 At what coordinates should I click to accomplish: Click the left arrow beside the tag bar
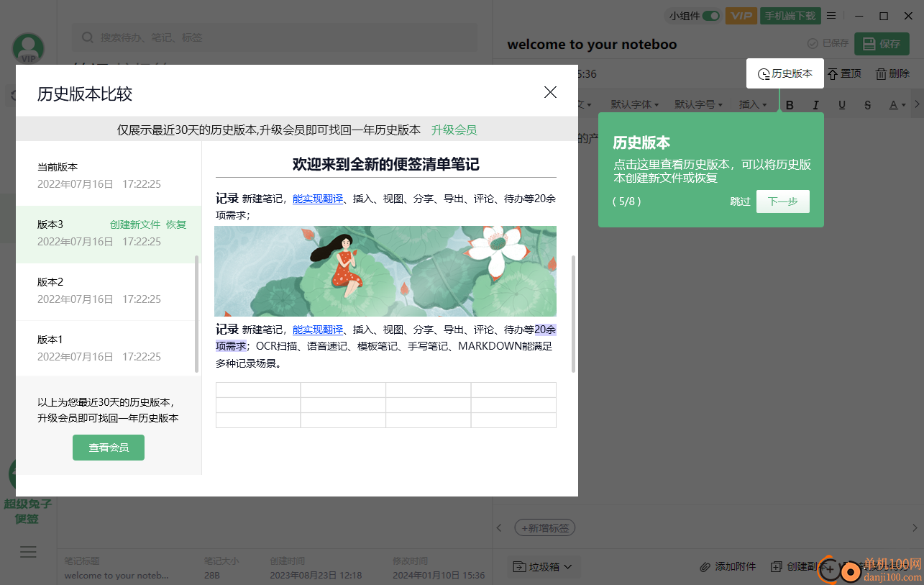[x=500, y=528]
